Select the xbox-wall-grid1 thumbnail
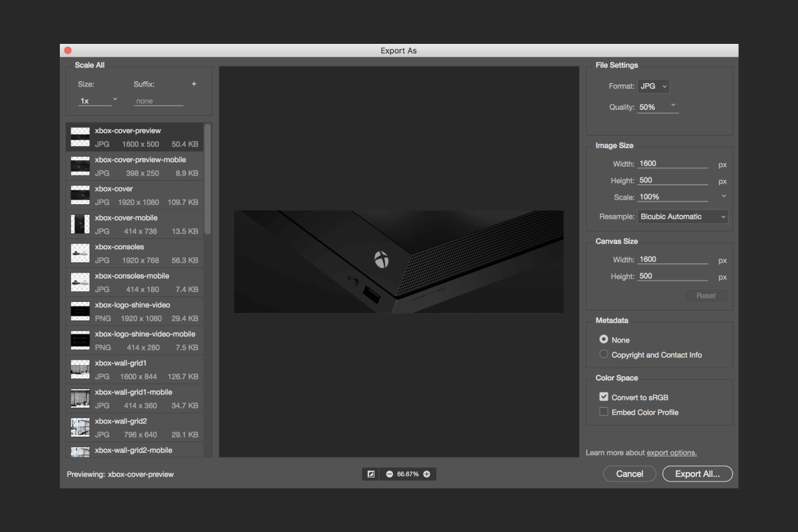Screen dimensions: 798x532 (80, 370)
